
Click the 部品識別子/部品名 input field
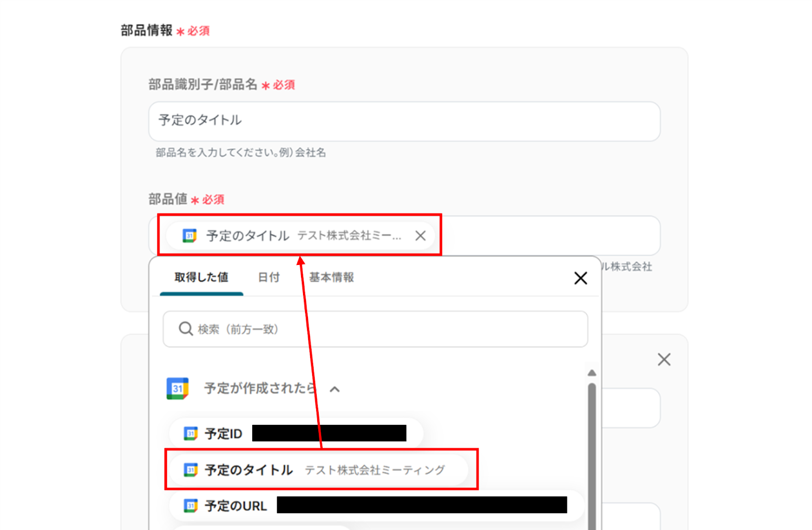404,121
